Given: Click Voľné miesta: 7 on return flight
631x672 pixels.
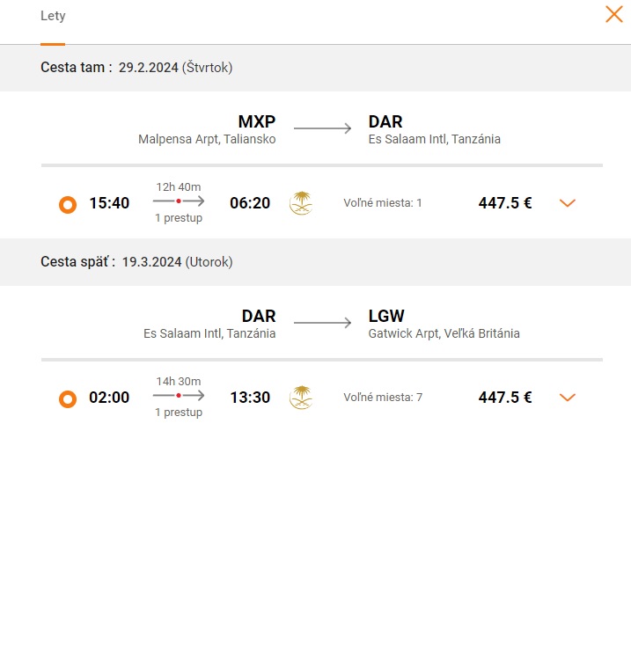Looking at the screenshot, I should click(x=383, y=398).
